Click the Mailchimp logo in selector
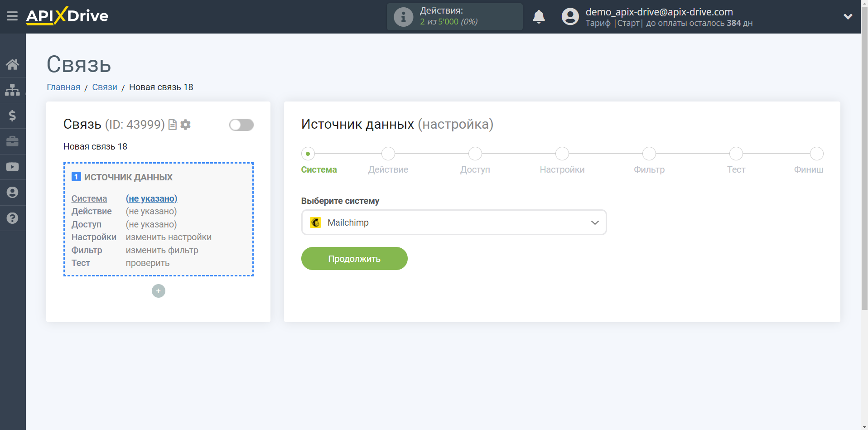The image size is (868, 430). point(315,222)
